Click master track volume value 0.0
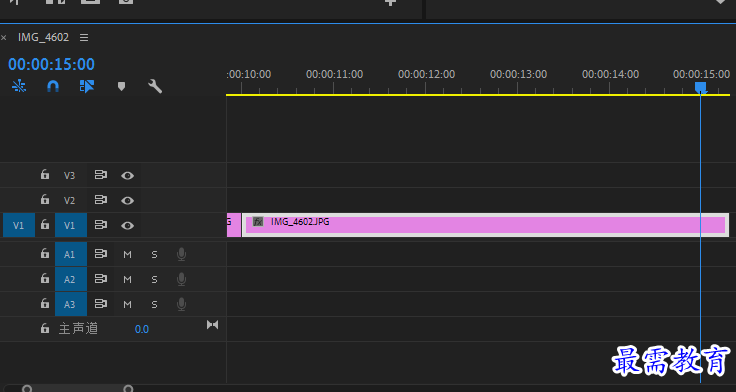The width and height of the screenshot is (736, 392). pos(142,329)
